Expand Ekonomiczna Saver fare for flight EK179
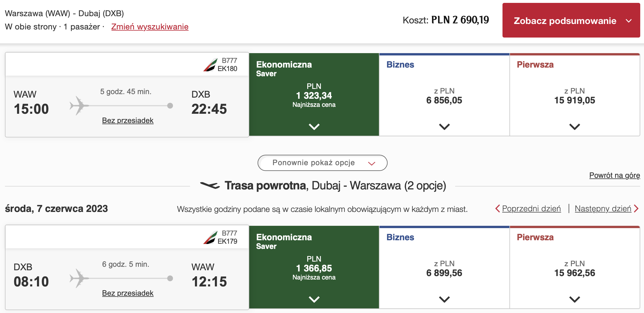The width and height of the screenshot is (644, 313). [x=314, y=299]
